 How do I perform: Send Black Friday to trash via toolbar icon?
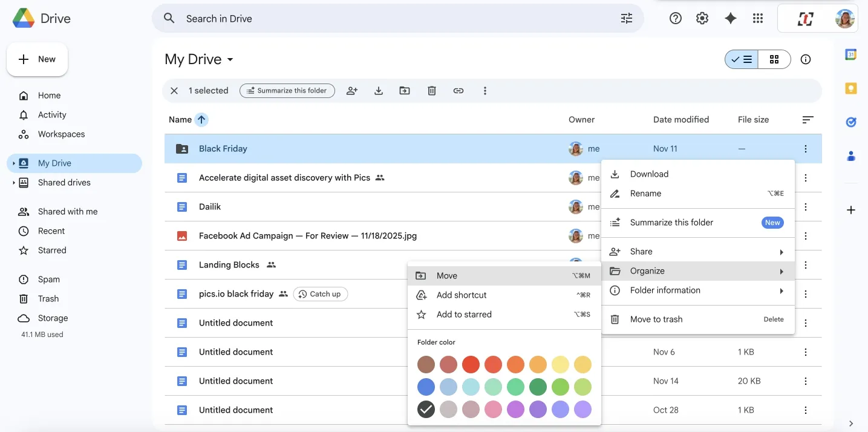click(431, 90)
